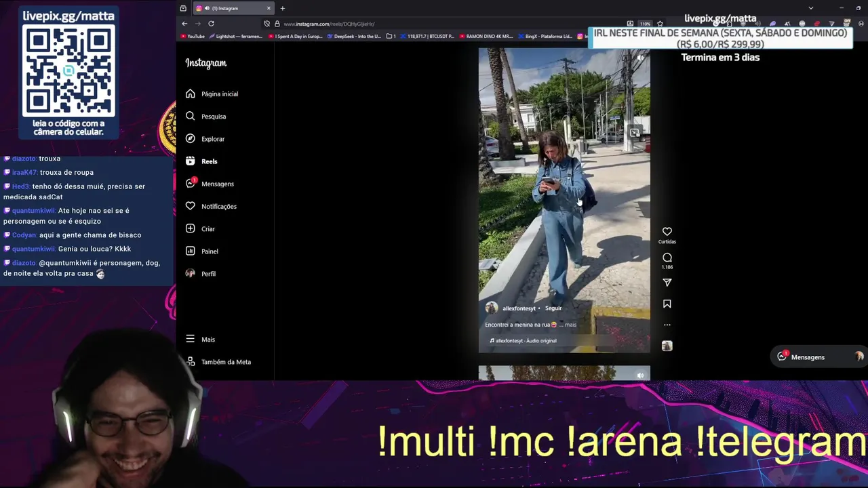Open the Explorar compass icon
868x488 pixels.
[x=191, y=138]
